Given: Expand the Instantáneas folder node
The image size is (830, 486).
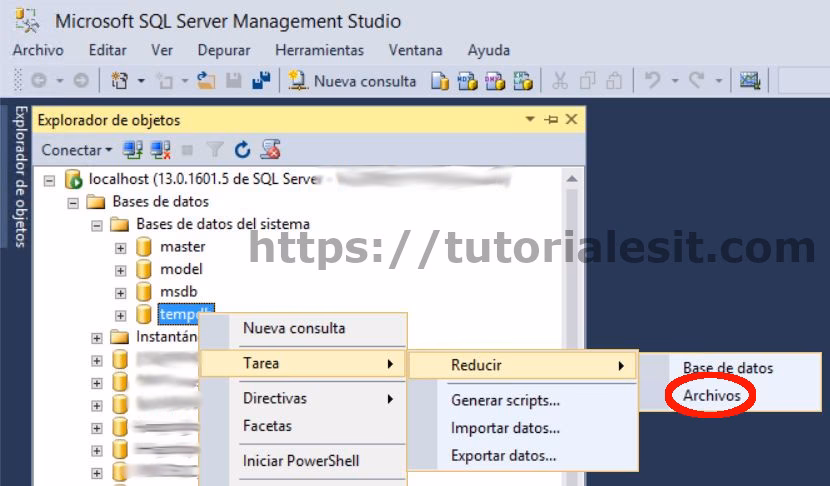Looking at the screenshot, I should point(97,338).
